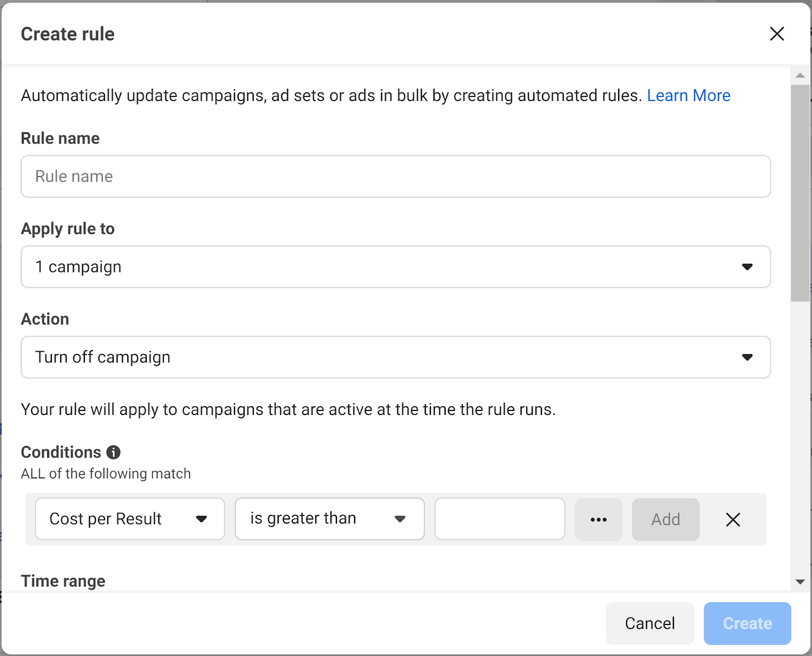Click the Cancel button
Viewport: 812px width, 656px height.
coord(650,623)
